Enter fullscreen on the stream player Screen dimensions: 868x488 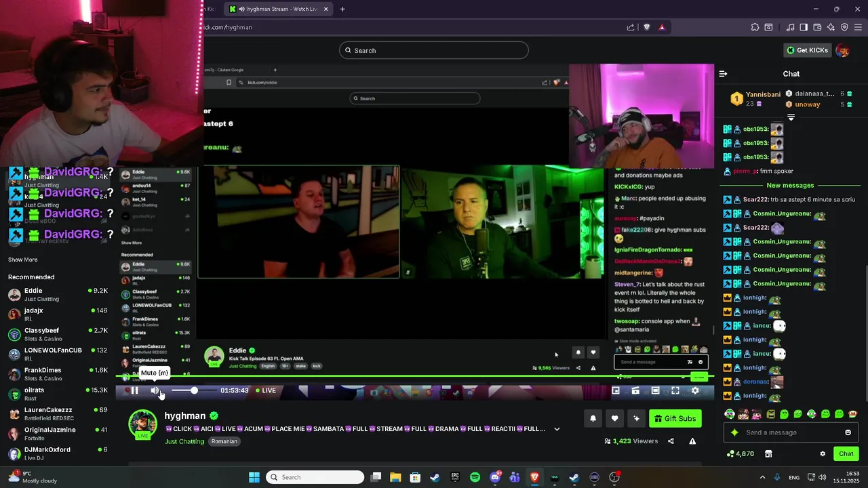tap(675, 390)
